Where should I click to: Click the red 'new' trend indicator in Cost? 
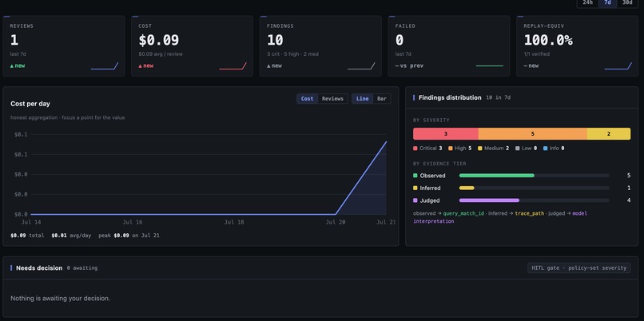coord(146,65)
